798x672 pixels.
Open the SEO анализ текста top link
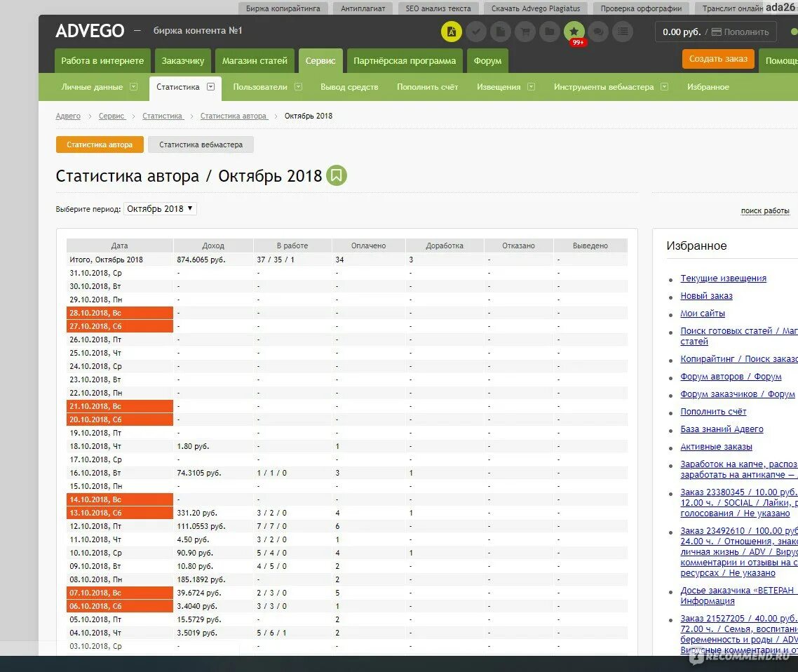tap(438, 8)
